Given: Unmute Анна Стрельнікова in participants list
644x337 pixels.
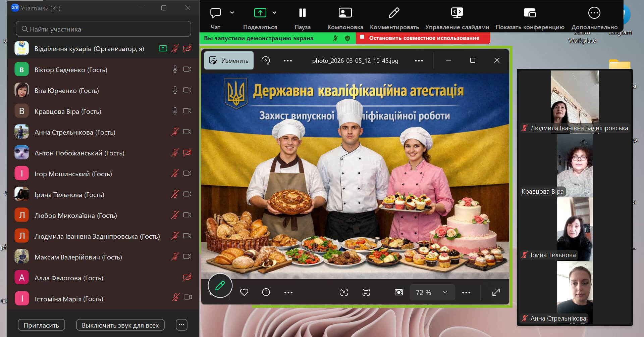Looking at the screenshot, I should 175,132.
